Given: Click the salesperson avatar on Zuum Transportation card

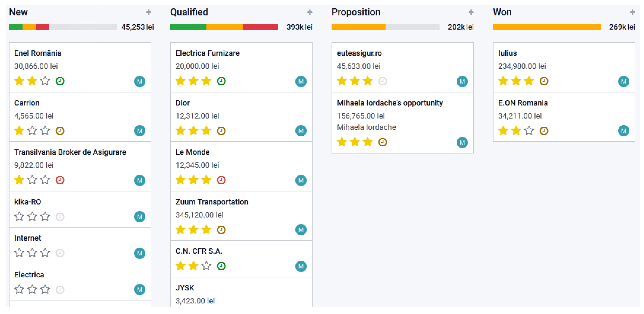Looking at the screenshot, I should click(301, 230).
